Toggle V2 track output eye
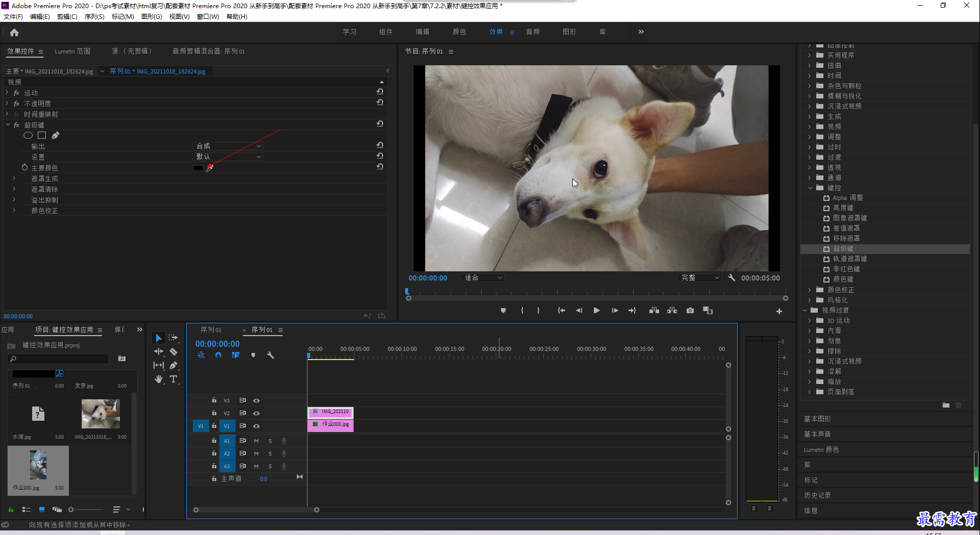 257,414
